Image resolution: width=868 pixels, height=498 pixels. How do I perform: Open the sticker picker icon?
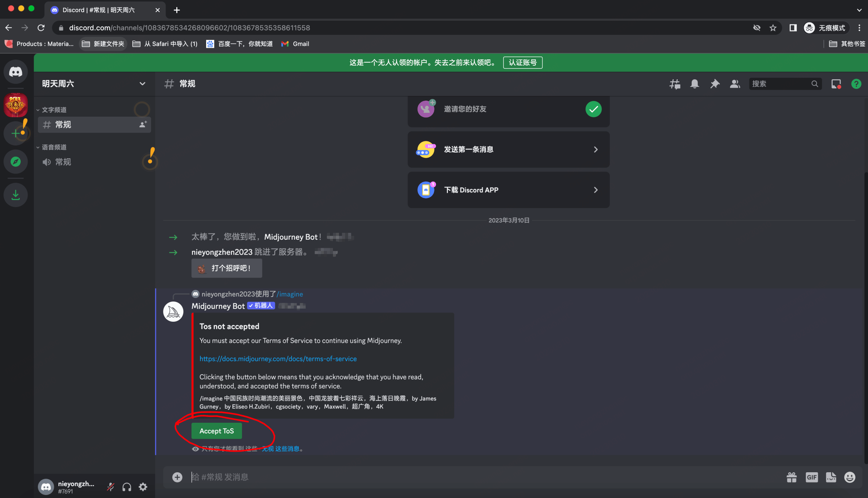(x=831, y=477)
